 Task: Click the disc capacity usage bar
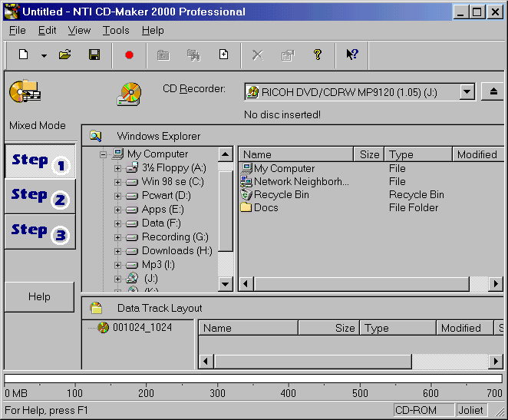pyautogui.click(x=253, y=379)
